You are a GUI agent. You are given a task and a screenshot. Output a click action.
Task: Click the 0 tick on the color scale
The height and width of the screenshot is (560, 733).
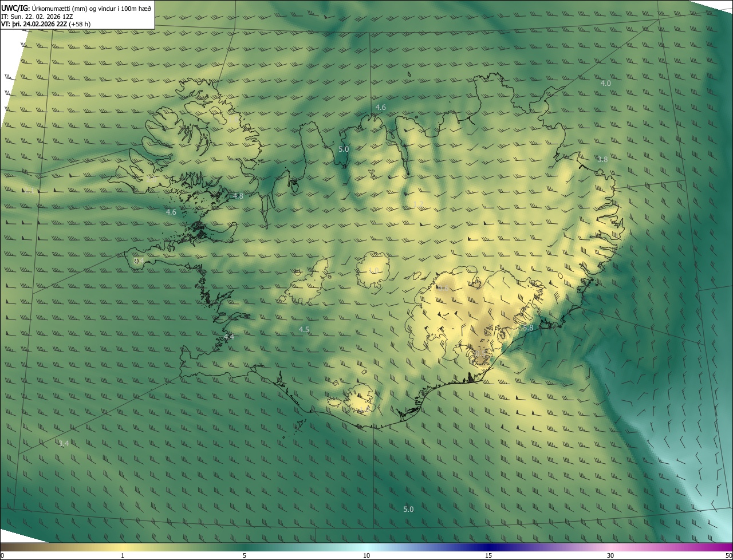coord(2,555)
